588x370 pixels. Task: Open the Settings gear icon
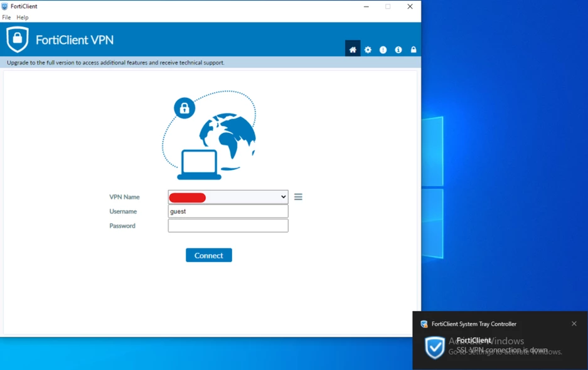tap(368, 50)
